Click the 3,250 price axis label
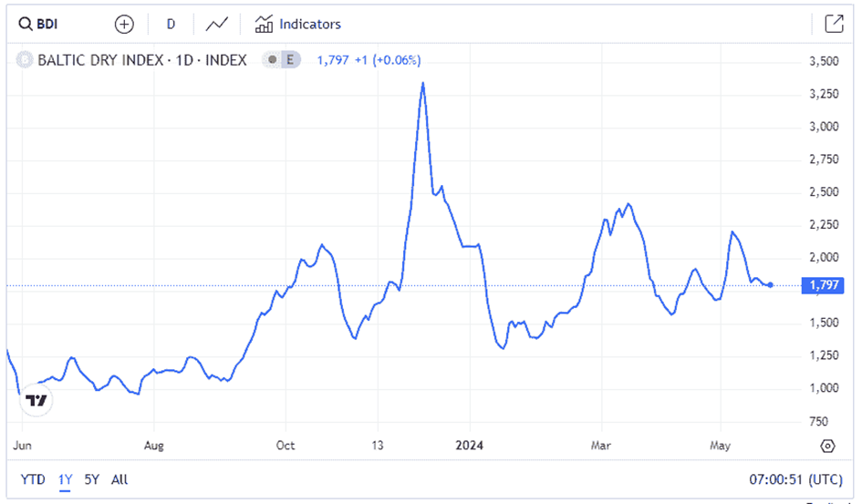 pyautogui.click(x=824, y=94)
